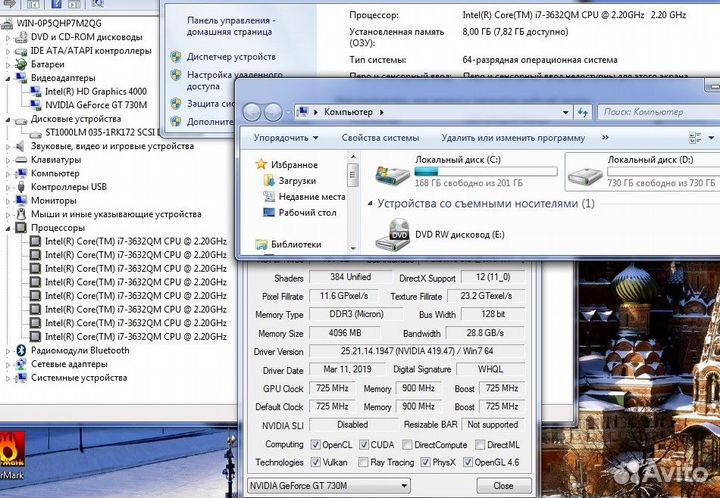Click the Клавиатуры keyboard icon
Image resolution: width=720 pixels, height=498 pixels.
[x=21, y=160]
